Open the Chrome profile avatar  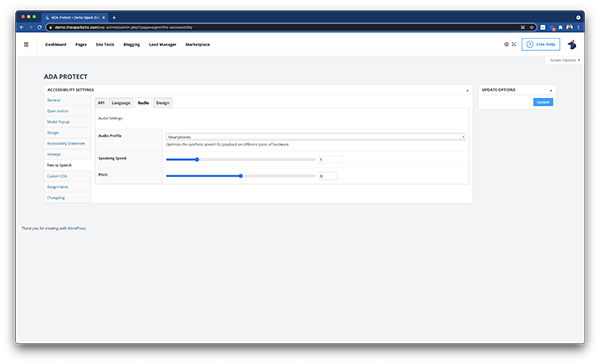tap(569, 27)
